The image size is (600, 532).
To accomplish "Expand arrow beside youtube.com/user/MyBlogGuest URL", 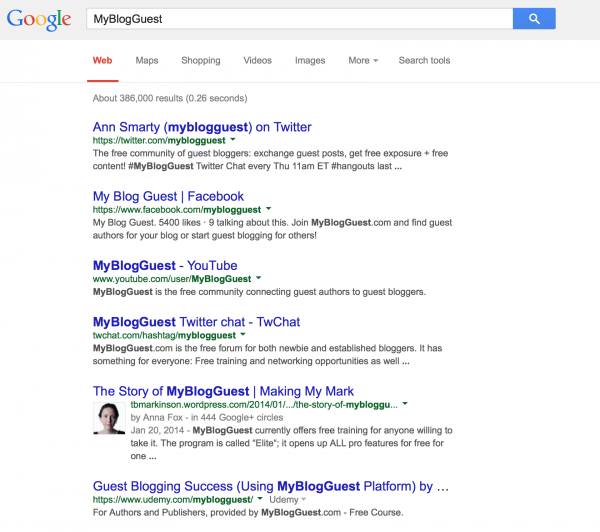I will pyautogui.click(x=258, y=278).
